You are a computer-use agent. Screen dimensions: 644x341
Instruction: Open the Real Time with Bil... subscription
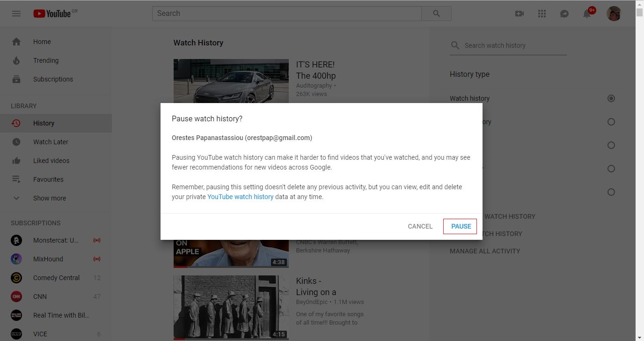[56, 315]
